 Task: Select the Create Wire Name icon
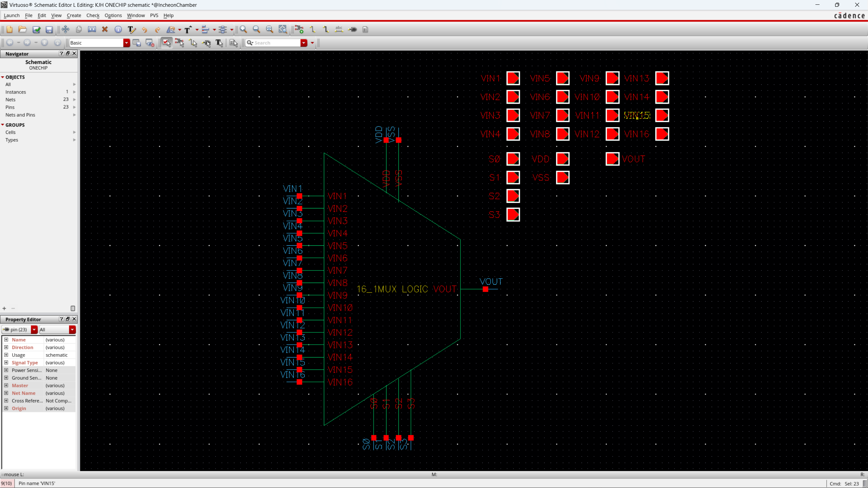(339, 29)
